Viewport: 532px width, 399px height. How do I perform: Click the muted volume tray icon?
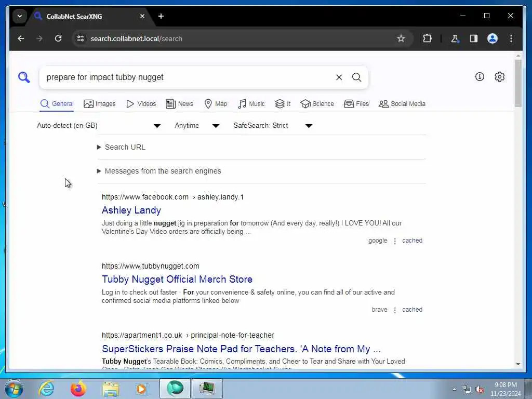click(480, 390)
